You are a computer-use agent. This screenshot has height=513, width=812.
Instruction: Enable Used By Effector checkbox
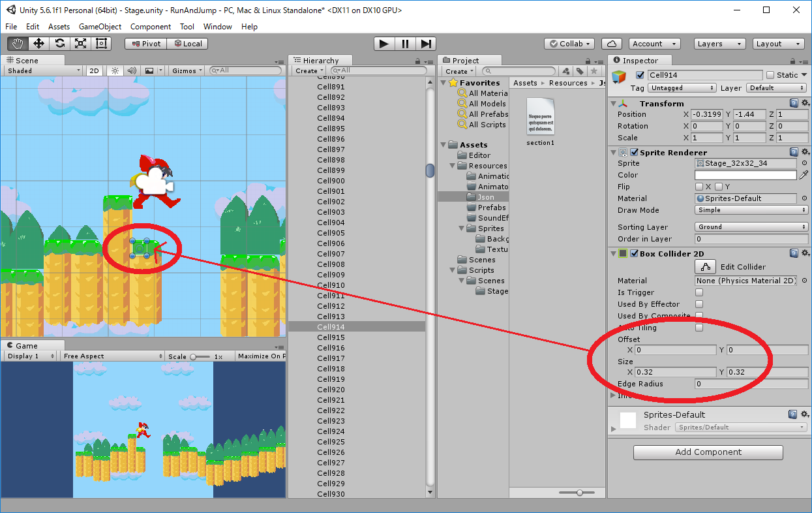tap(699, 304)
